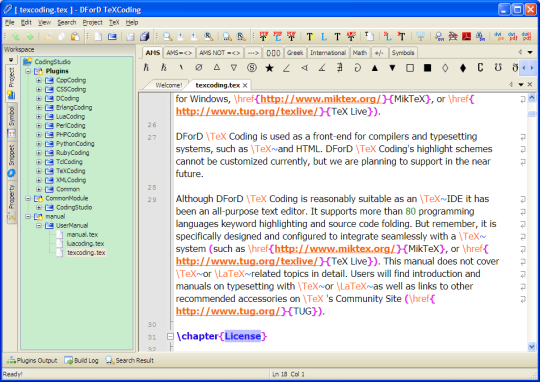
Task: Open the workspace panel dropdown arrow
Action: [x=11, y=60]
